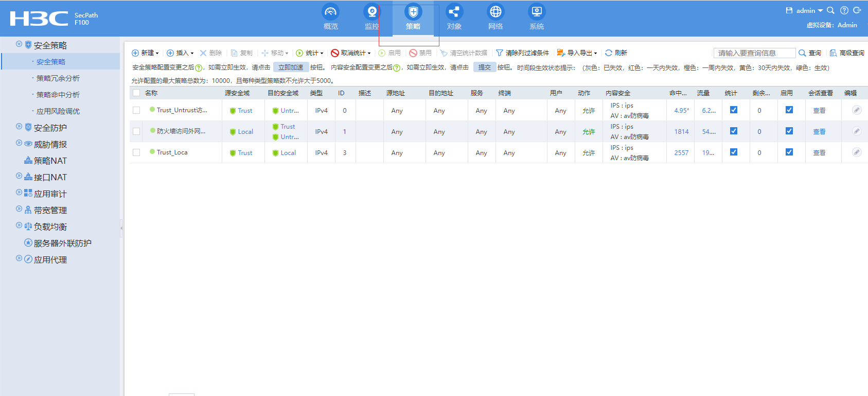Expand the 安全防护 tree node
This screenshot has width=868, height=396.
tap(19, 127)
